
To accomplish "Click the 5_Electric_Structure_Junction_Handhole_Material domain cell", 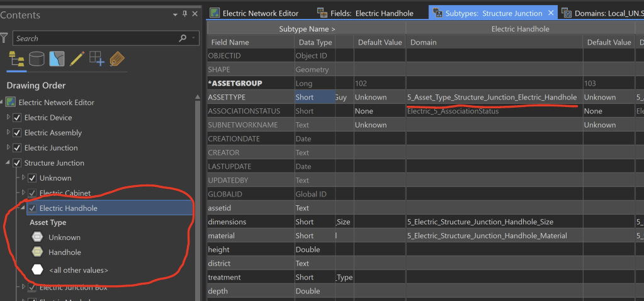I will [494, 236].
